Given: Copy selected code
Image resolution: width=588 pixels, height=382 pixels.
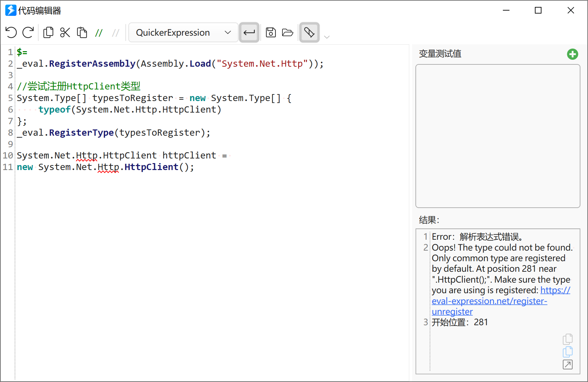Looking at the screenshot, I should 48,32.
